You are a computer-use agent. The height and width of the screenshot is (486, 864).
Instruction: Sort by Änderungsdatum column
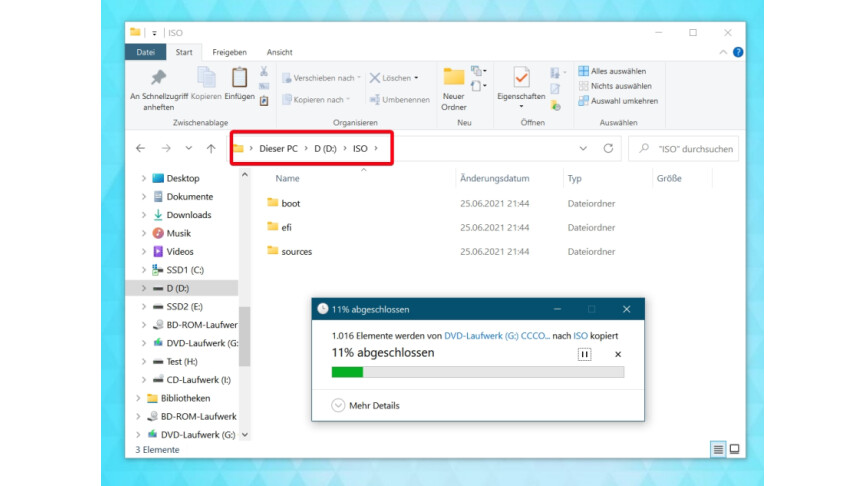pos(494,179)
